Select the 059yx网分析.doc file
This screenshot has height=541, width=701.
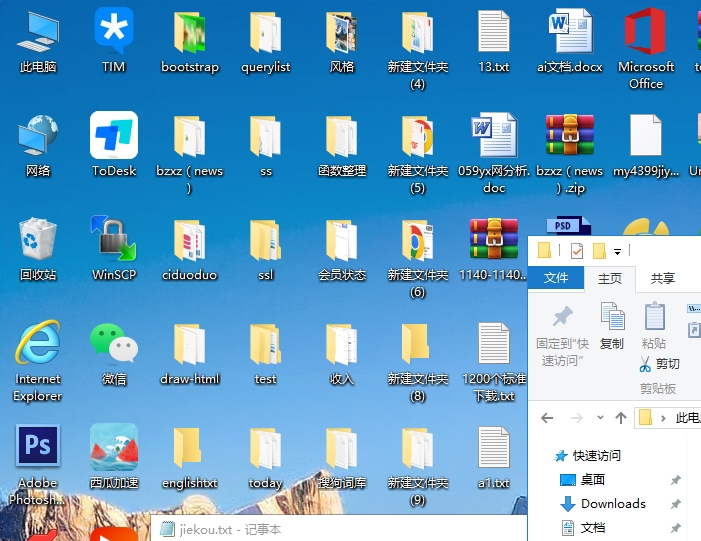click(x=494, y=154)
